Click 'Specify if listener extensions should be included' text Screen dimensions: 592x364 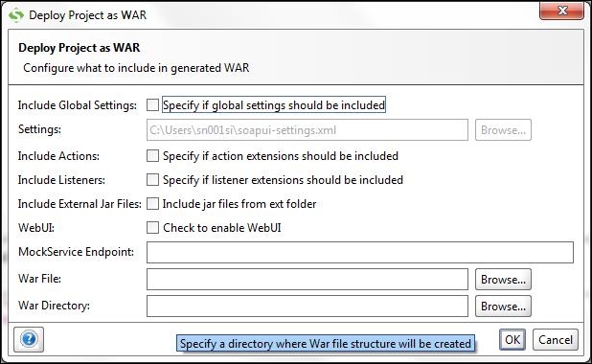[283, 180]
